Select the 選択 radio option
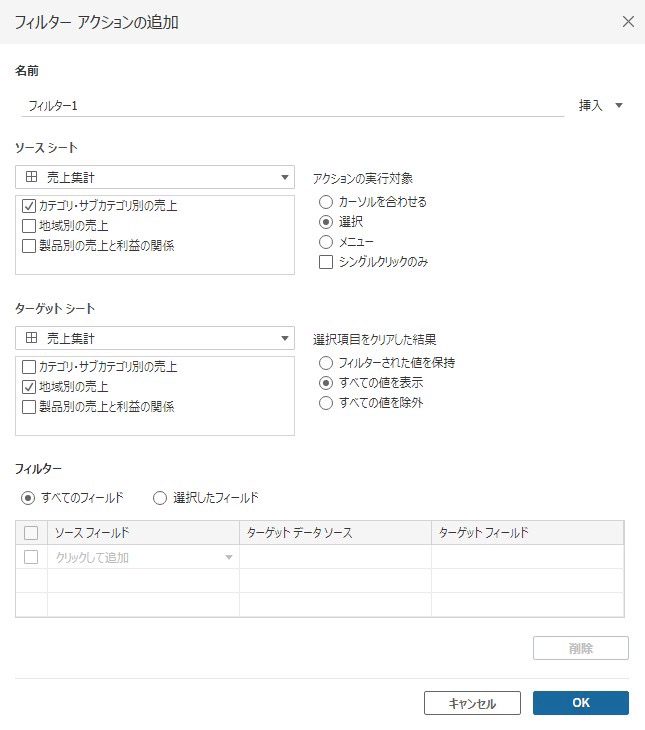Viewport: 645px width, 730px height. pos(326,222)
